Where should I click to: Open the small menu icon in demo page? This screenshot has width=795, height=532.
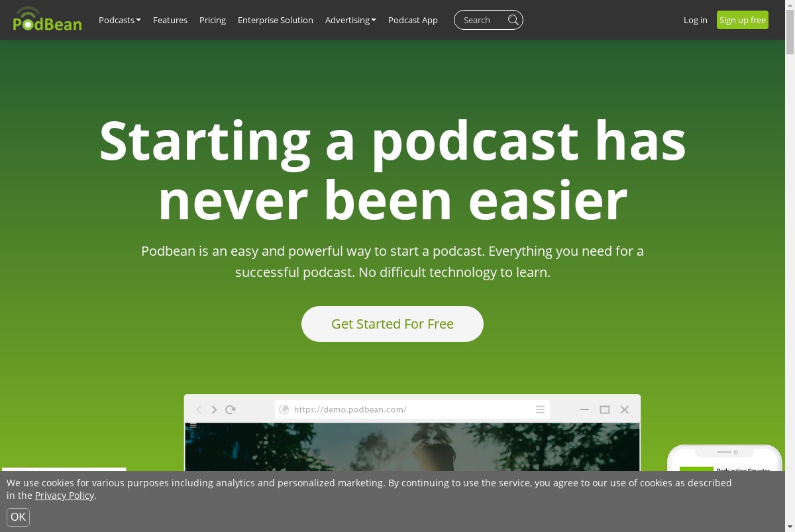coord(193,425)
